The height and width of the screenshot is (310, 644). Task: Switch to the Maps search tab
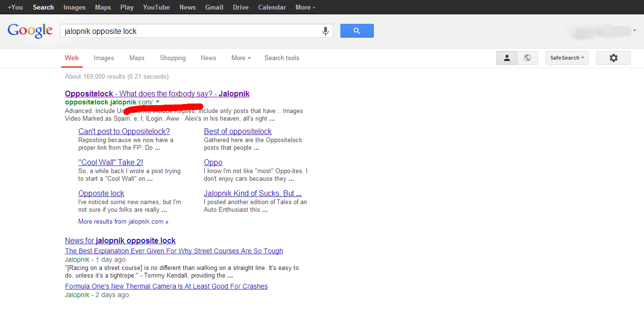(x=137, y=58)
